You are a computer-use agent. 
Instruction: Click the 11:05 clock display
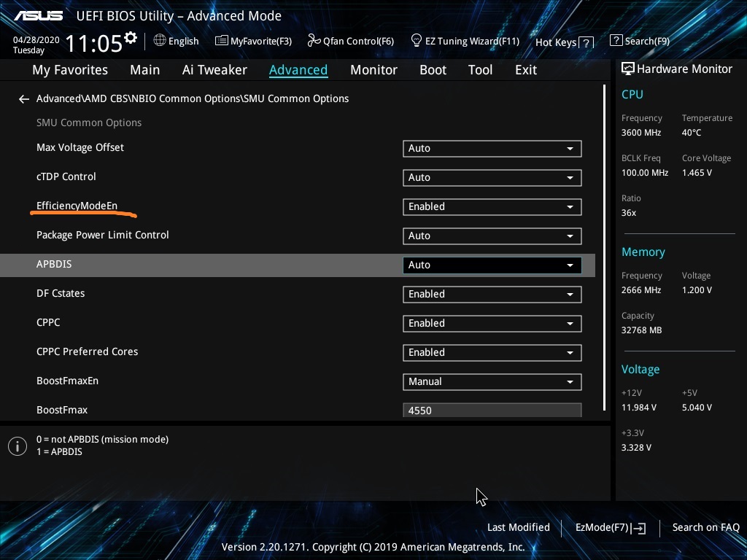pyautogui.click(x=94, y=43)
